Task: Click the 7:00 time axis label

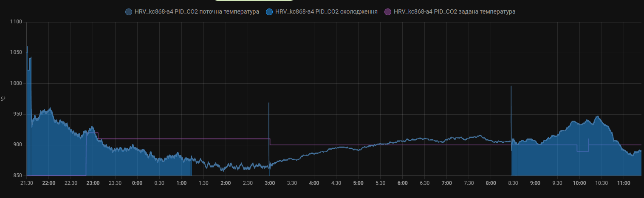Action: point(447,183)
